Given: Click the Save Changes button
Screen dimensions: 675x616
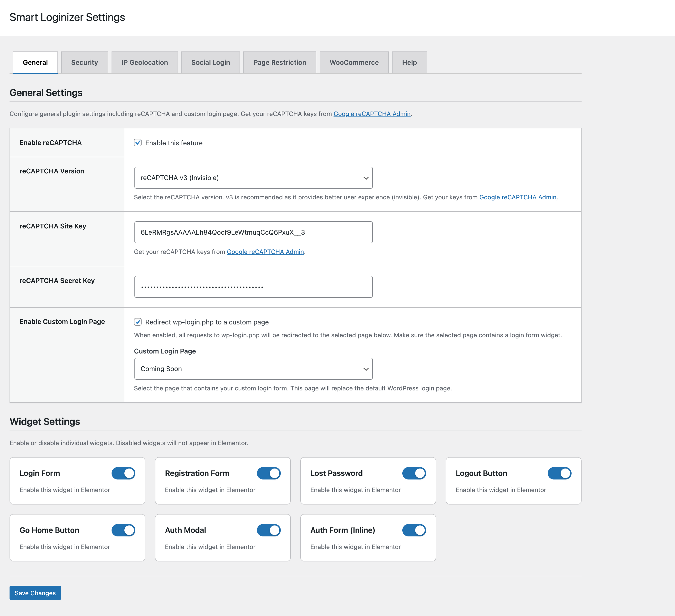Looking at the screenshot, I should 35,593.
